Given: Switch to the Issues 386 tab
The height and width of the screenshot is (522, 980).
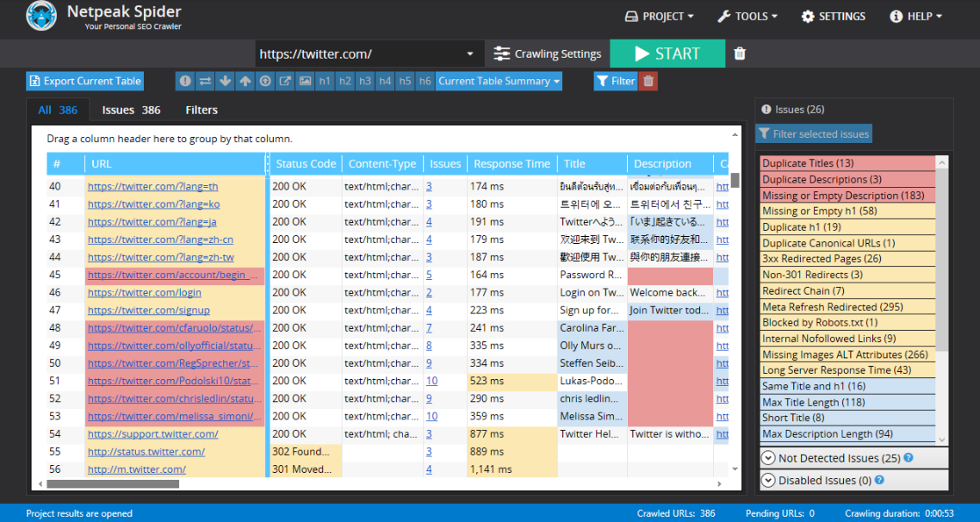Looking at the screenshot, I should click(x=131, y=110).
